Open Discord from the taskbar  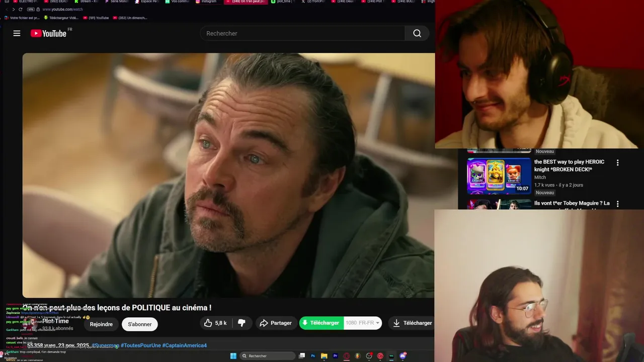[x=403, y=356]
